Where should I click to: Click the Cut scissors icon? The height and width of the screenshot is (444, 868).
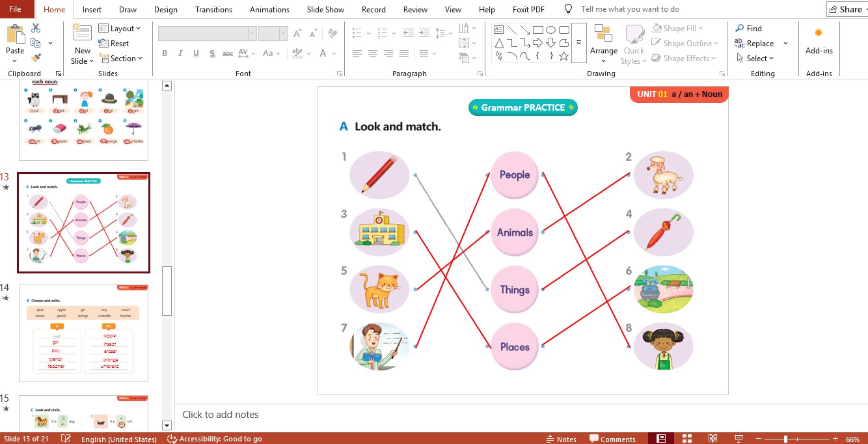(x=36, y=28)
